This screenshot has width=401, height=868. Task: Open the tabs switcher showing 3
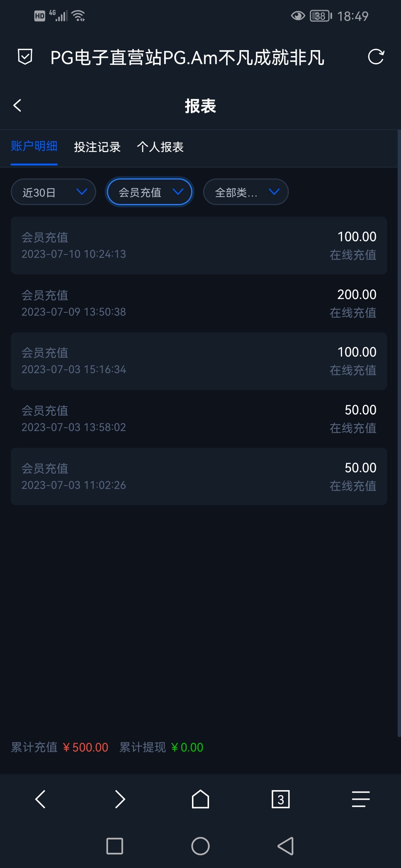[280, 799]
